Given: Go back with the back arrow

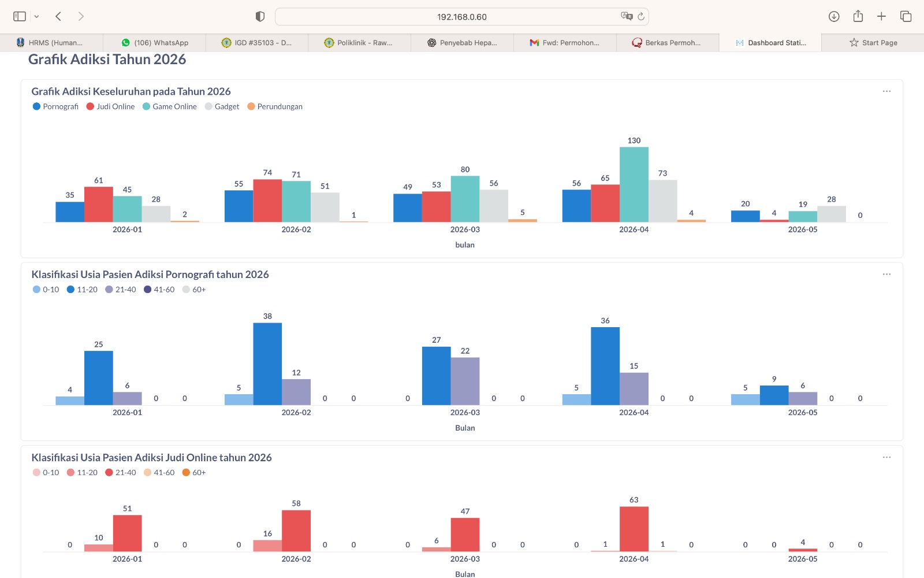Looking at the screenshot, I should tap(58, 16).
